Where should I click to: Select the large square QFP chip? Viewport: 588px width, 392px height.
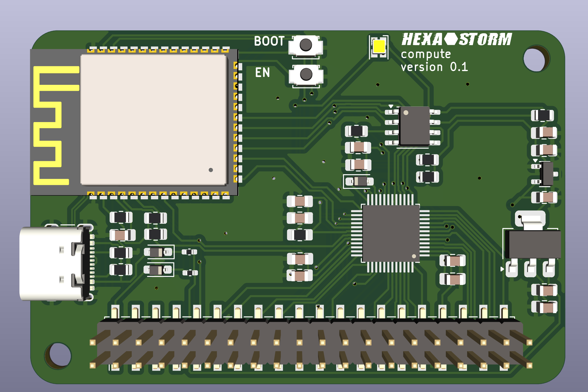coord(391,233)
